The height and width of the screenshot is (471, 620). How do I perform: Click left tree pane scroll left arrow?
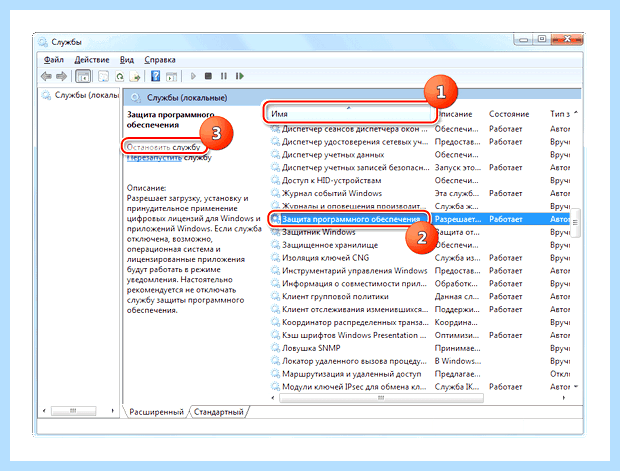point(44,411)
